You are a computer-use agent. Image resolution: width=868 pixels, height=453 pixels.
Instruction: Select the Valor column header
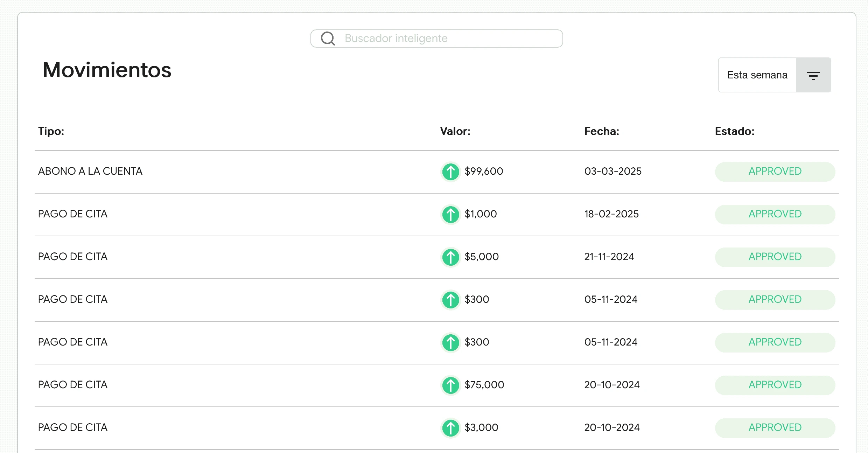tap(455, 131)
